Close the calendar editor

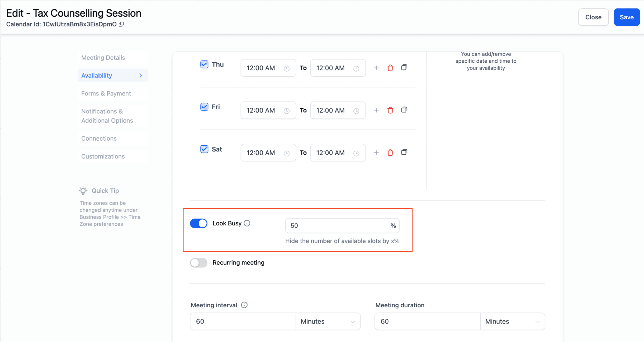click(593, 17)
